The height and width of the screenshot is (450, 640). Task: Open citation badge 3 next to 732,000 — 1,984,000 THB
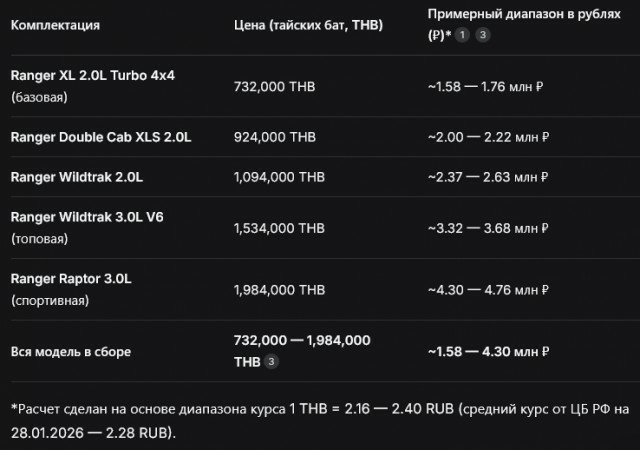point(272,361)
